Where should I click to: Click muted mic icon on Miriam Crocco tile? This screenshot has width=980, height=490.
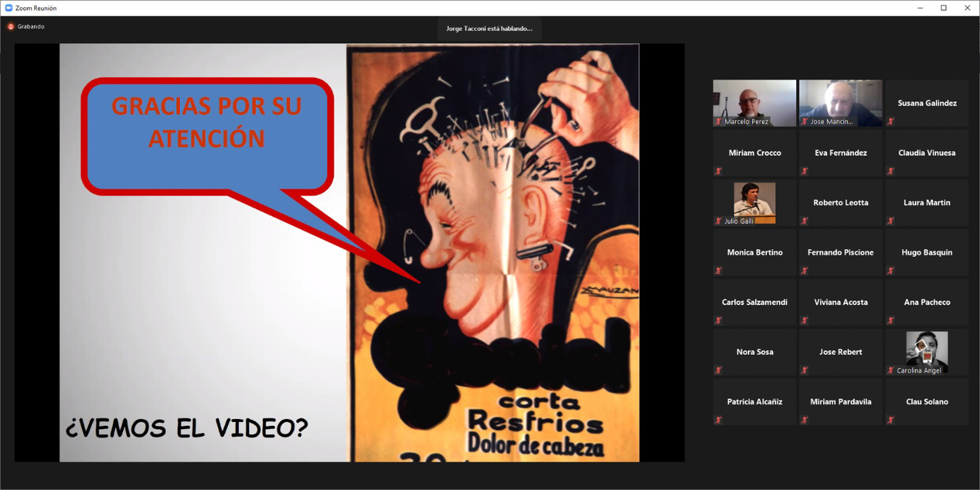(x=718, y=171)
